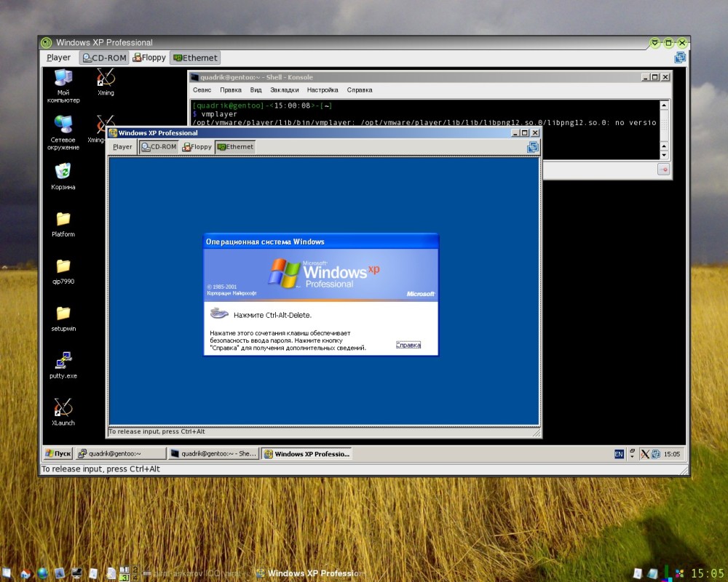728x582 pixels.
Task: Toggle Floppy in inner VMware window
Action: point(197,147)
